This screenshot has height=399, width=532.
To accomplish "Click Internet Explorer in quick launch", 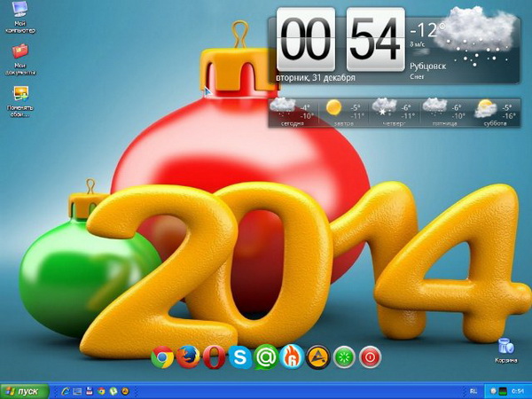I will pyautogui.click(x=66, y=390).
